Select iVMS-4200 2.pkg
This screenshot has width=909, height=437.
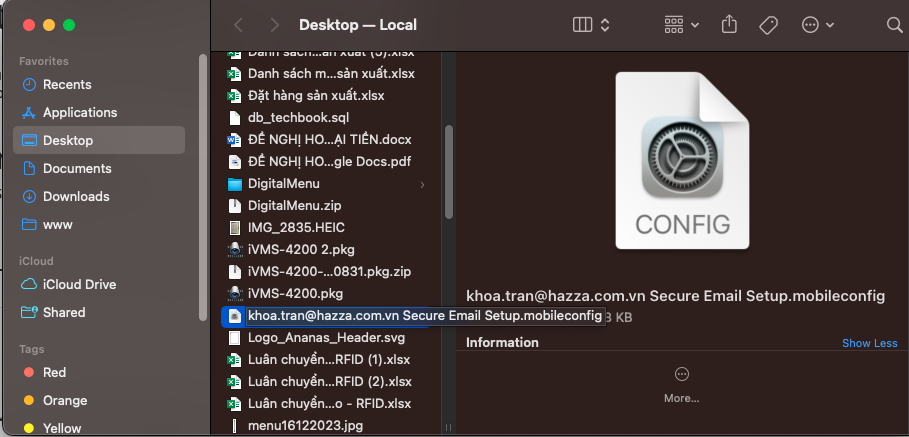click(x=326, y=250)
